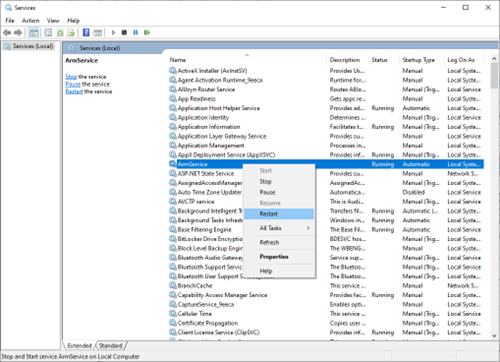Viewport: 500px width, 362px height.
Task: Maximize the Services window
Action: point(465,7)
